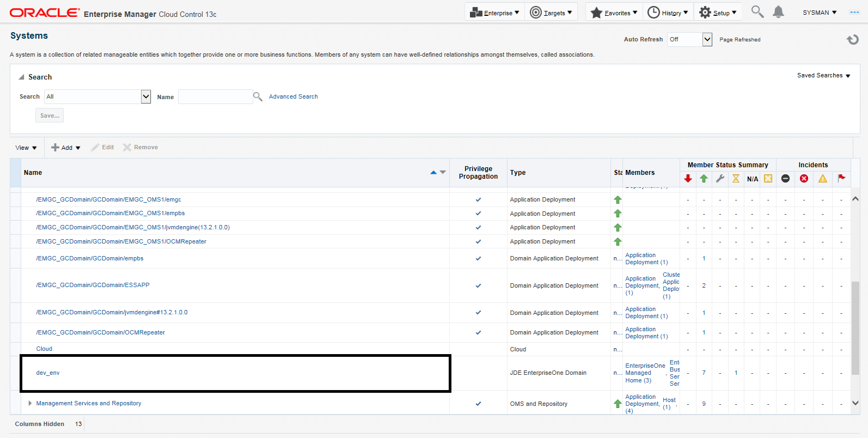Collapse the Search panel triangle
Image resolution: width=868 pixels, height=438 pixels.
pyautogui.click(x=21, y=77)
